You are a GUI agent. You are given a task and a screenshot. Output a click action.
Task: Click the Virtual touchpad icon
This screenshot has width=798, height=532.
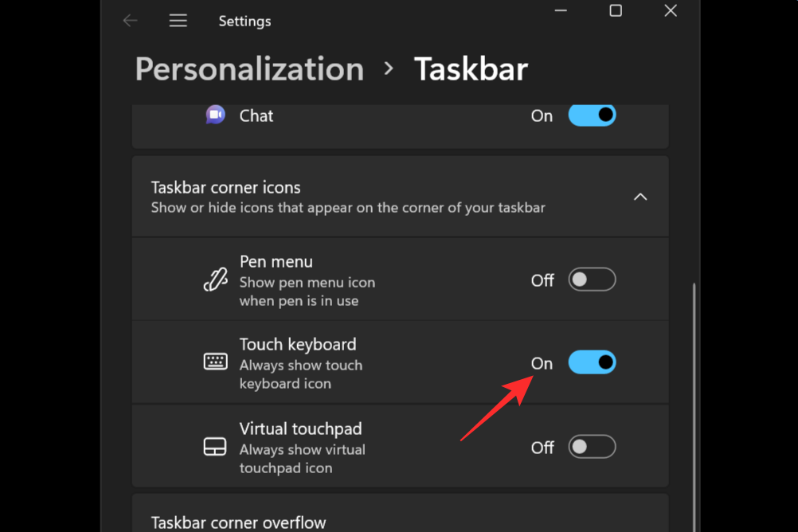click(x=215, y=447)
